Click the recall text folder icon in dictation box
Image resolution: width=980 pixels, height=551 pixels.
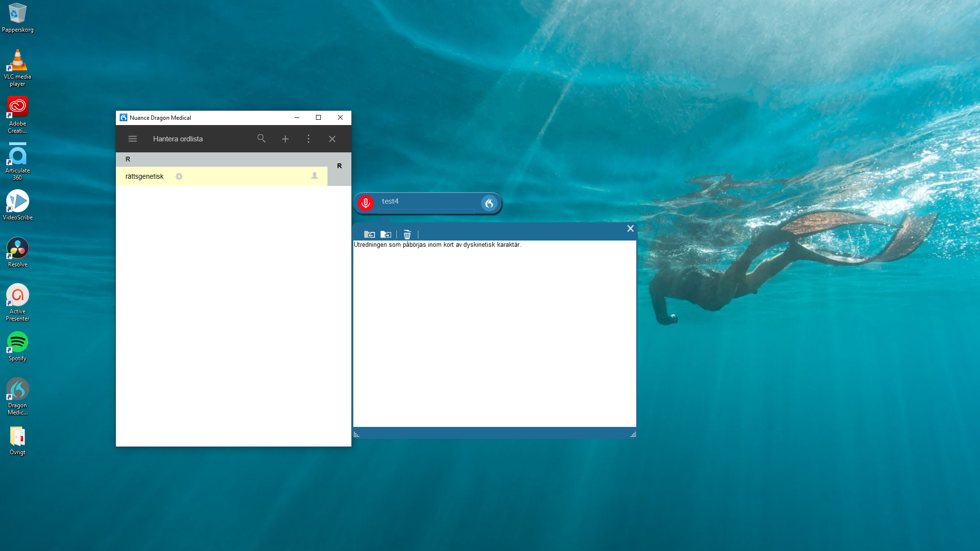click(x=369, y=234)
